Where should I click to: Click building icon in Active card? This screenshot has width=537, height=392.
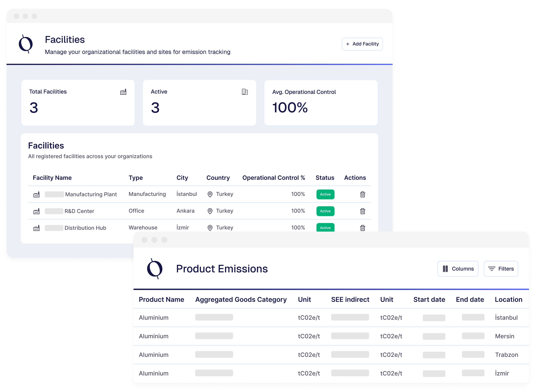coord(245,92)
